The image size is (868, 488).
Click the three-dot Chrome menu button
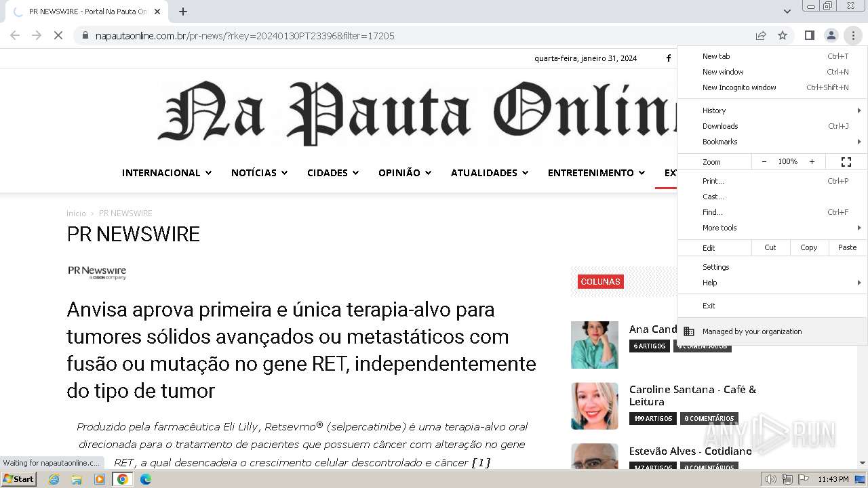coord(853,35)
